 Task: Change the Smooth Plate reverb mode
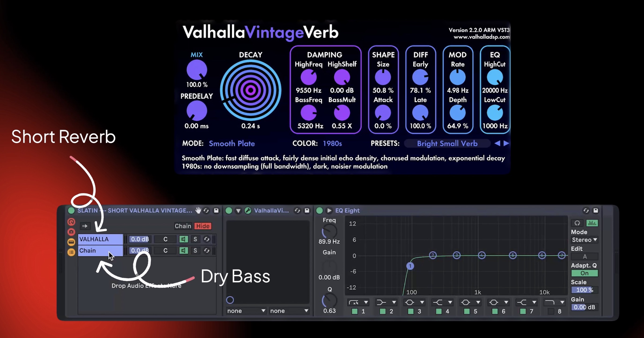click(232, 143)
